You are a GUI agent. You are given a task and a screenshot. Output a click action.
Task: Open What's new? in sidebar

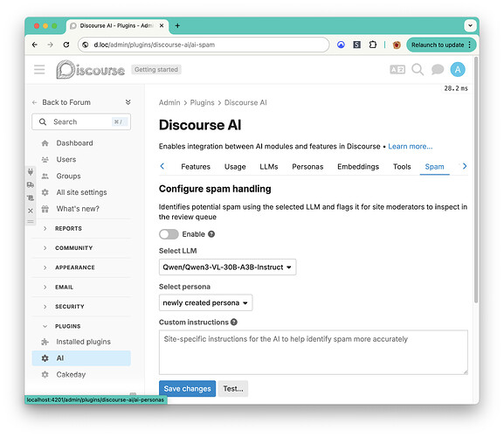pyautogui.click(x=81, y=209)
